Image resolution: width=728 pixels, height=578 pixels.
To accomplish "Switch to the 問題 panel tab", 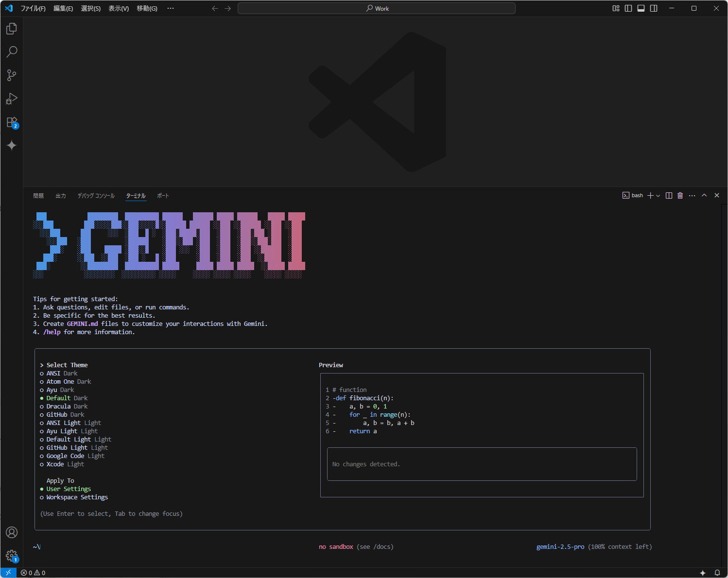I will (38, 196).
